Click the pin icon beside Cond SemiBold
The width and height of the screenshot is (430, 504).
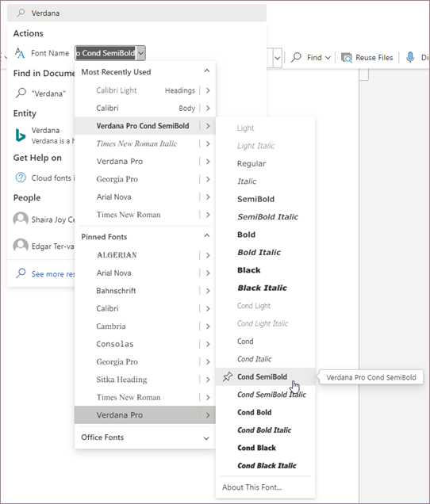[x=228, y=376]
